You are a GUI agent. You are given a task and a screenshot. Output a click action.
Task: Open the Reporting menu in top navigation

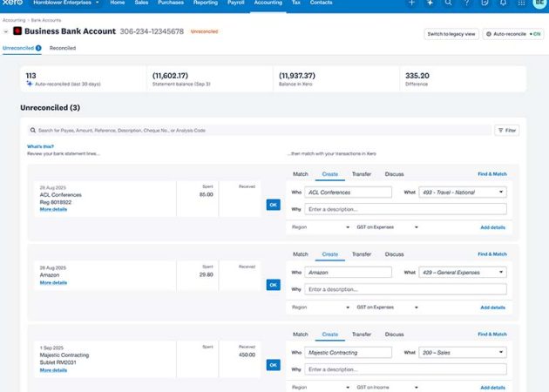pos(205,3)
